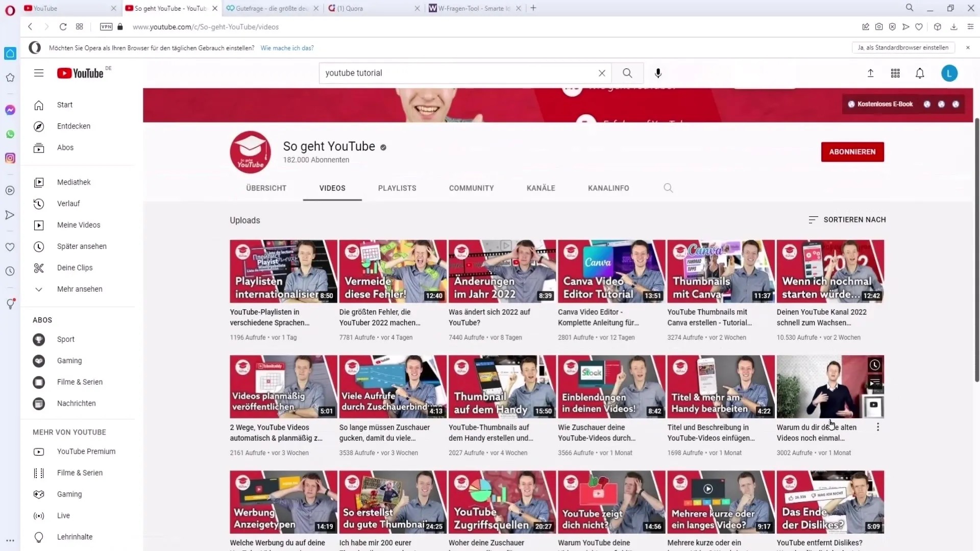Open 'Thumbnail auf dem Handy' thumbnail
This screenshot has width=980, height=551.
[502, 386]
